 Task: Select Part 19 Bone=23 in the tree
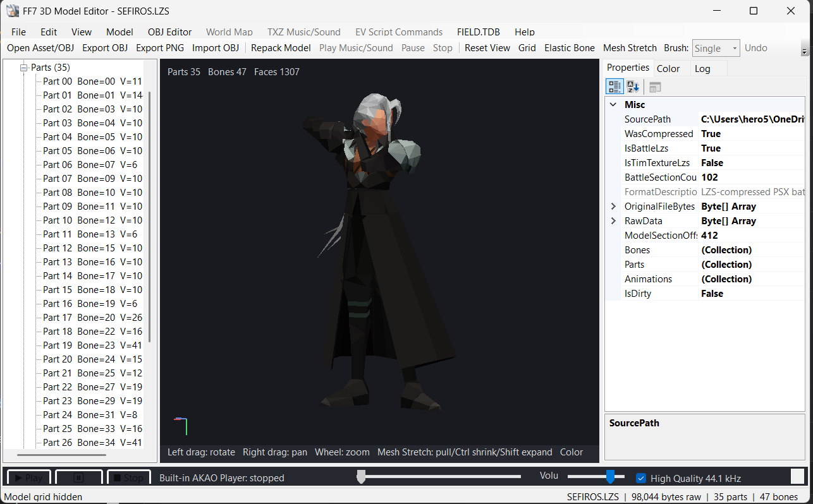92,345
